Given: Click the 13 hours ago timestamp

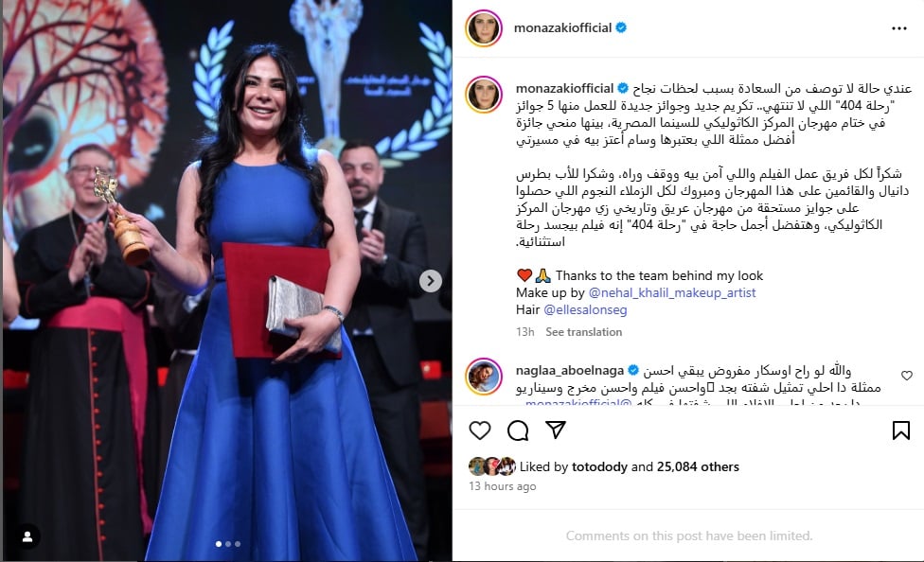Looking at the screenshot, I should pos(502,486).
